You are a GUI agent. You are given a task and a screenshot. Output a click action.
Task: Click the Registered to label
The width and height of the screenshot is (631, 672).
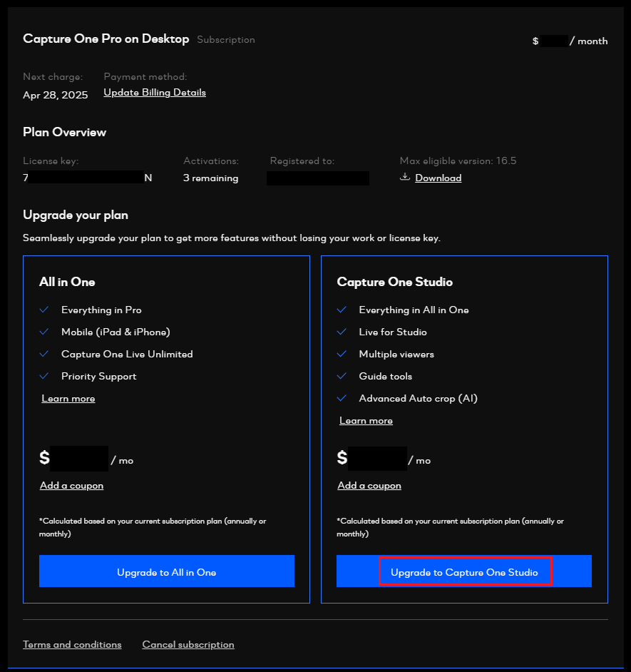(302, 161)
